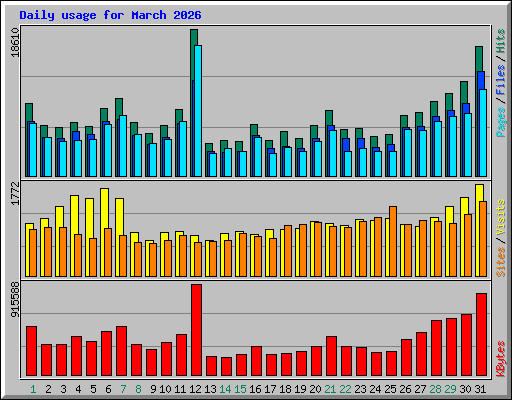The image size is (512, 400).
Task: Click the orange Sites bar for day 25
Action: click(393, 241)
